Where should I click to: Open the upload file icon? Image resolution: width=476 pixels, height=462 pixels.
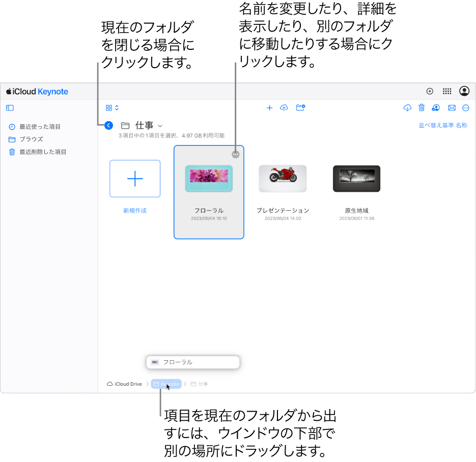tap(284, 107)
